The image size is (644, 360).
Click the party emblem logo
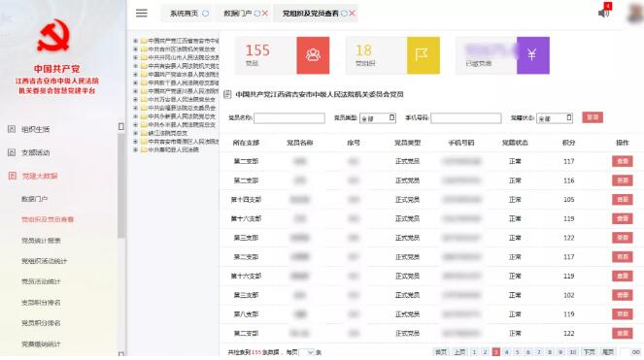tap(53, 36)
